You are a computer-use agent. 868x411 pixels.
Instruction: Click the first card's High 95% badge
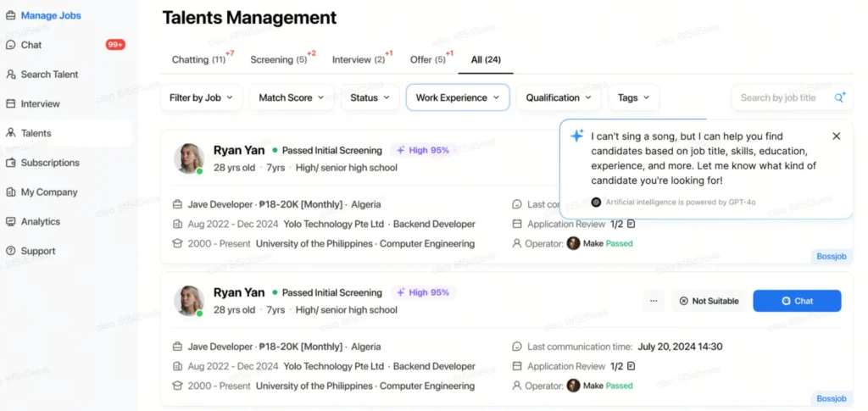tap(423, 151)
